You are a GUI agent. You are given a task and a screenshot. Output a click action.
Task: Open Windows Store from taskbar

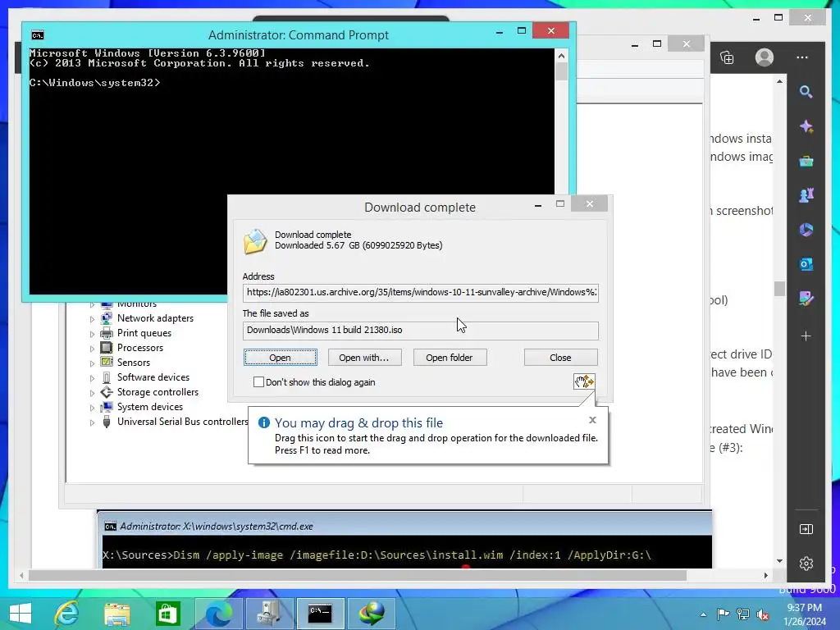coord(167,614)
